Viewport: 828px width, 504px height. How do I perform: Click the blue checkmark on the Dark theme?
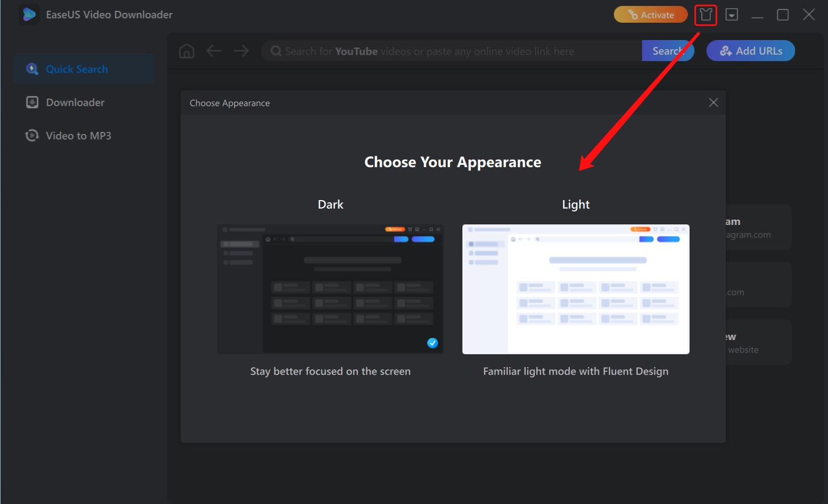click(433, 343)
